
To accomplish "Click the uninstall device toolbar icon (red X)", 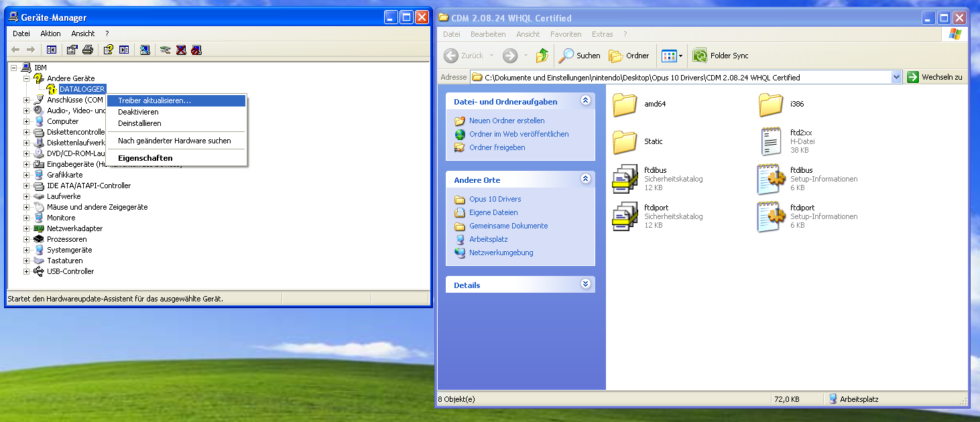I will point(181,50).
